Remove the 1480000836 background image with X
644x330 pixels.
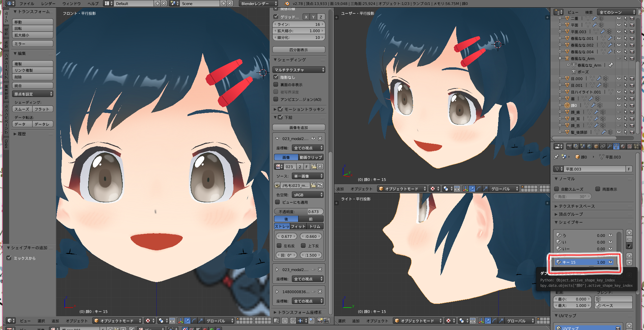point(320,291)
